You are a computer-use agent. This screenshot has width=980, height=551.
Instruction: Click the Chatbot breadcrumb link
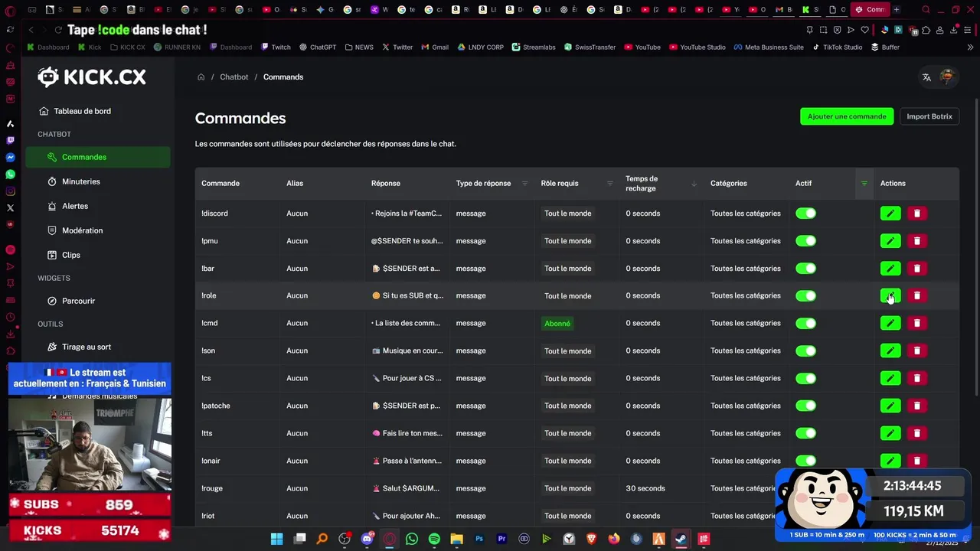click(234, 77)
